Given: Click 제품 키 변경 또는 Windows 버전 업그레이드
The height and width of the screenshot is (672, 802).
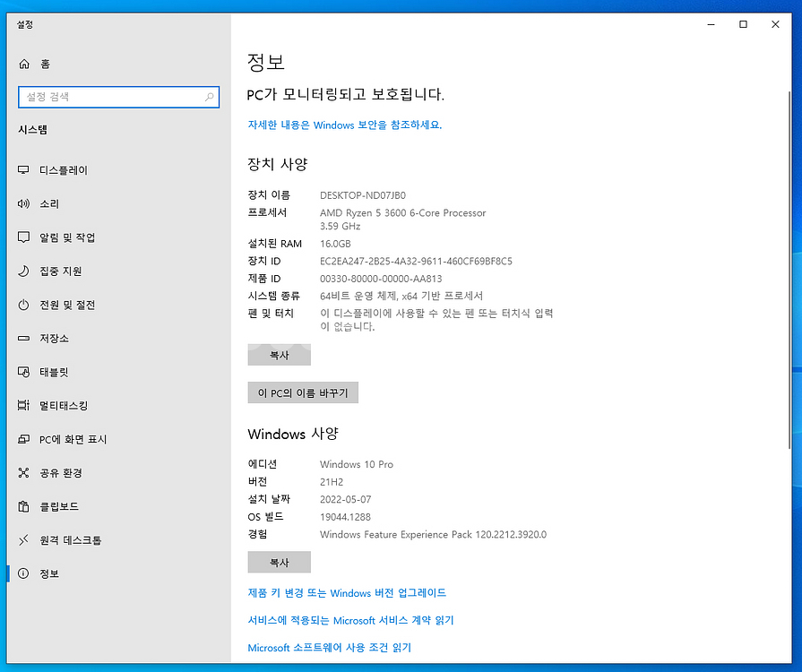Looking at the screenshot, I should [x=348, y=592].
